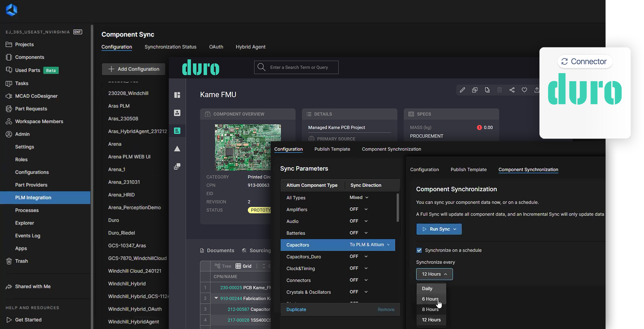Switch to Grid view in documents table
This screenshot has height=329, width=644.
tap(243, 266)
